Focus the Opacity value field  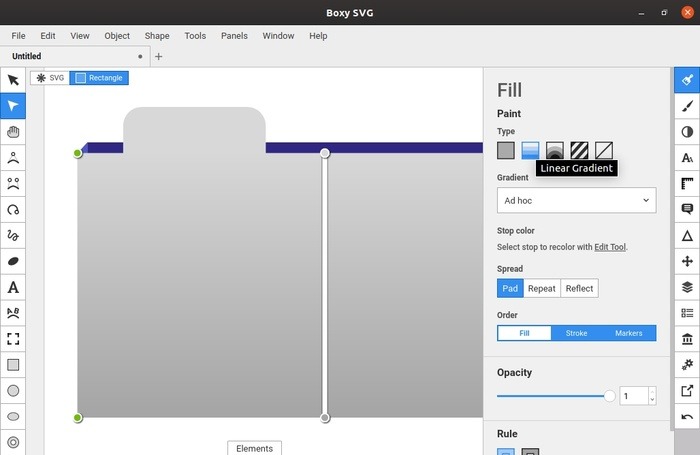click(633, 396)
